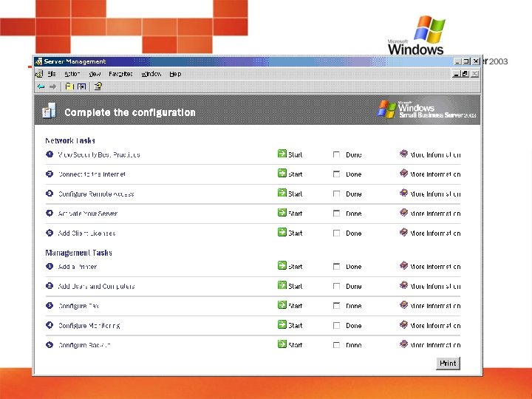
Task: Click Start arrow for Configure Backup
Action: [x=282, y=344]
